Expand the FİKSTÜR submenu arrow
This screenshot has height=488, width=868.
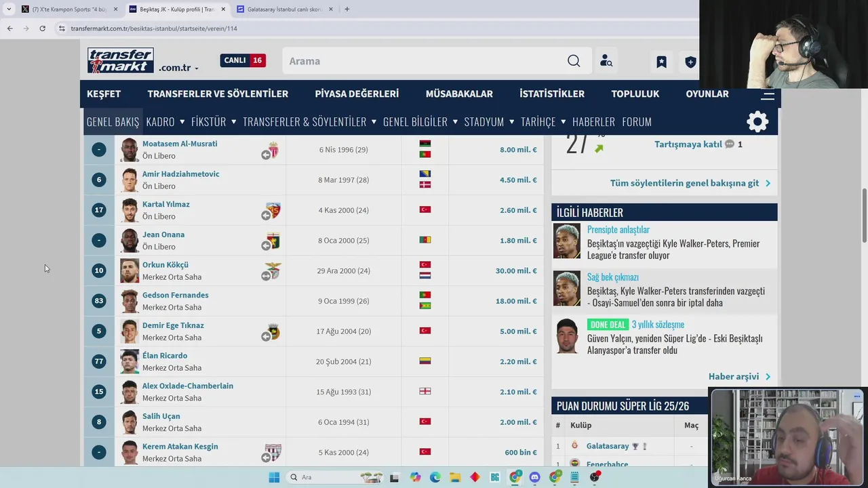233,122
